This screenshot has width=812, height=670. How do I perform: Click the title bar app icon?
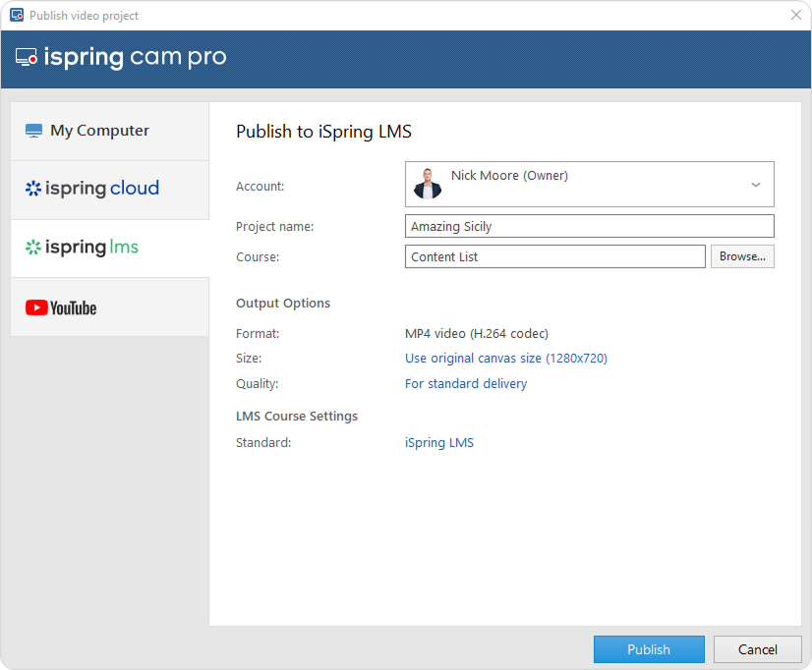point(17,16)
